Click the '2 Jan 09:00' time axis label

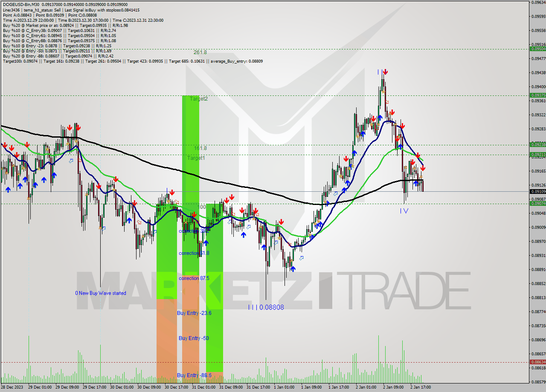coord(393,387)
